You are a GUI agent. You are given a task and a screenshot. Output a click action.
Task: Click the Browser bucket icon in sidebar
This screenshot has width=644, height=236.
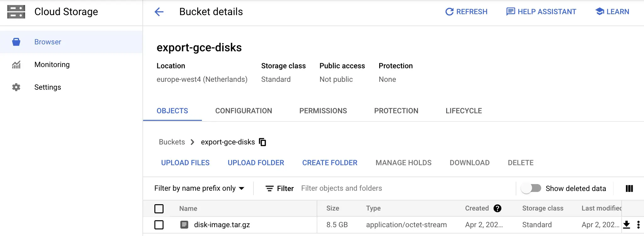[16, 42]
